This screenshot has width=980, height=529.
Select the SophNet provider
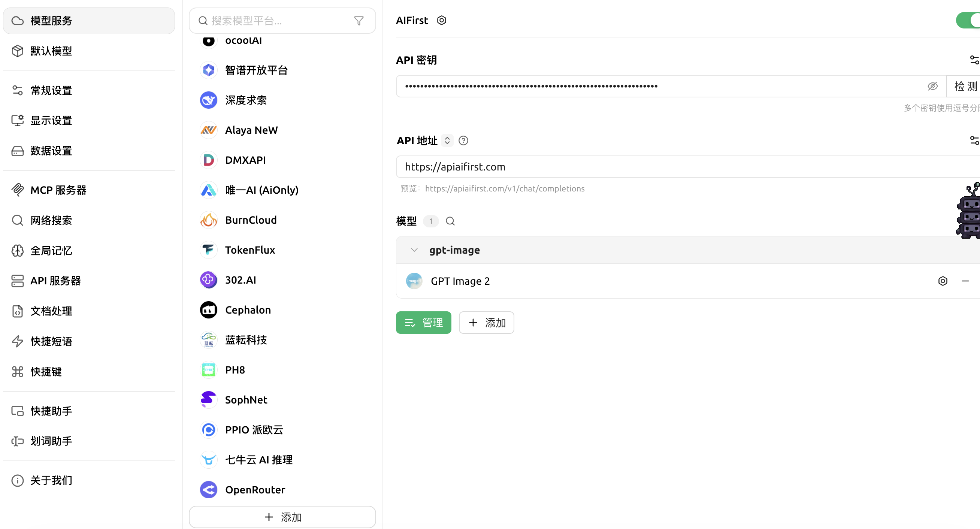pyautogui.click(x=282, y=400)
